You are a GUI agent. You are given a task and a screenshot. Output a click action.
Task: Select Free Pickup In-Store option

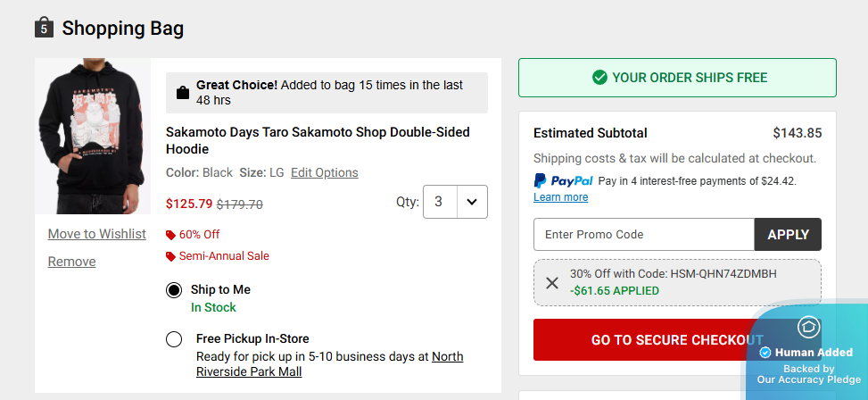[174, 339]
